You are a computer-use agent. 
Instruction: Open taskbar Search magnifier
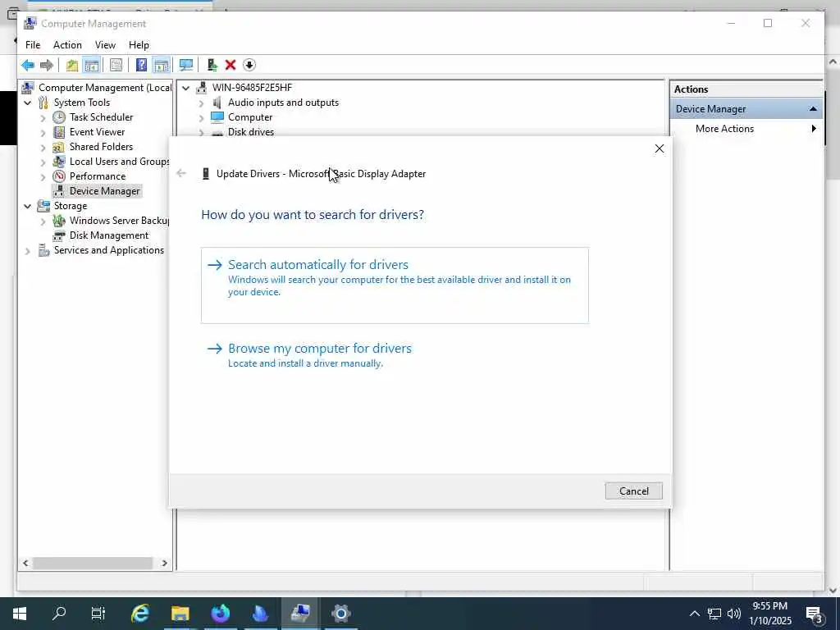pos(59,614)
